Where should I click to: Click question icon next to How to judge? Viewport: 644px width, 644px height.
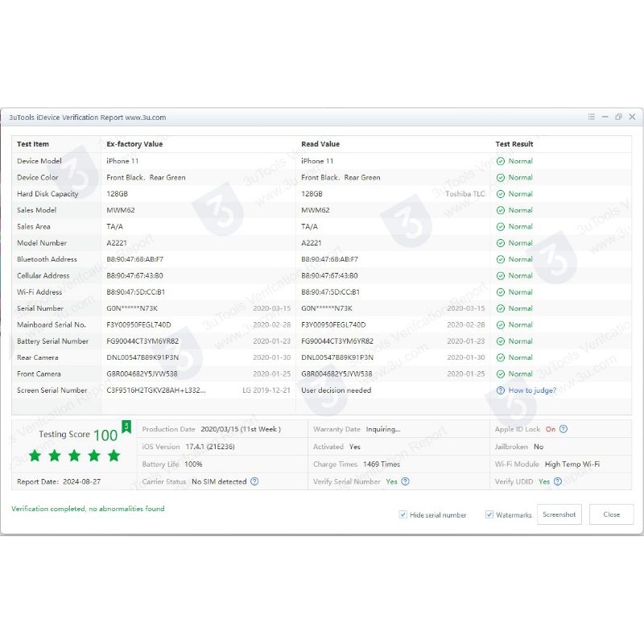(501, 390)
